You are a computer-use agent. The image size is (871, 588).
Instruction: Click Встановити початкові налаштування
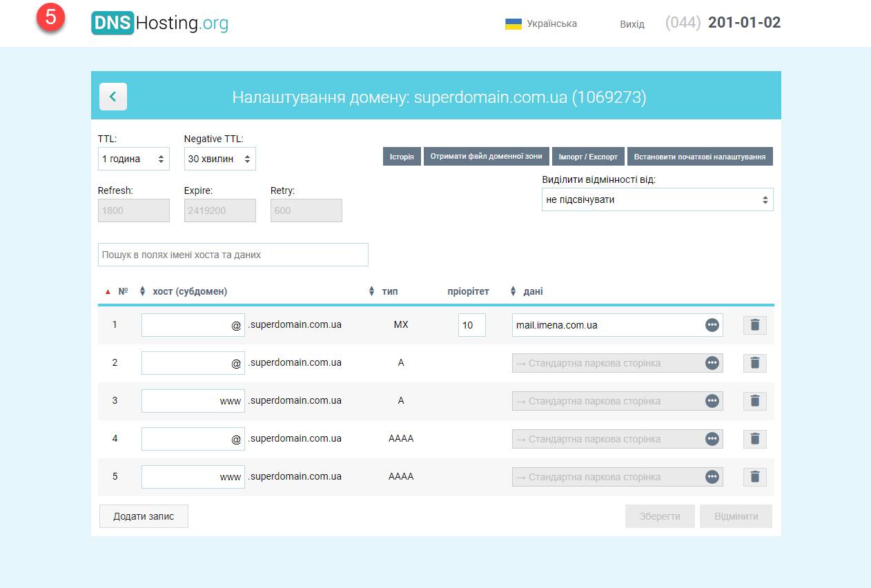coord(700,157)
